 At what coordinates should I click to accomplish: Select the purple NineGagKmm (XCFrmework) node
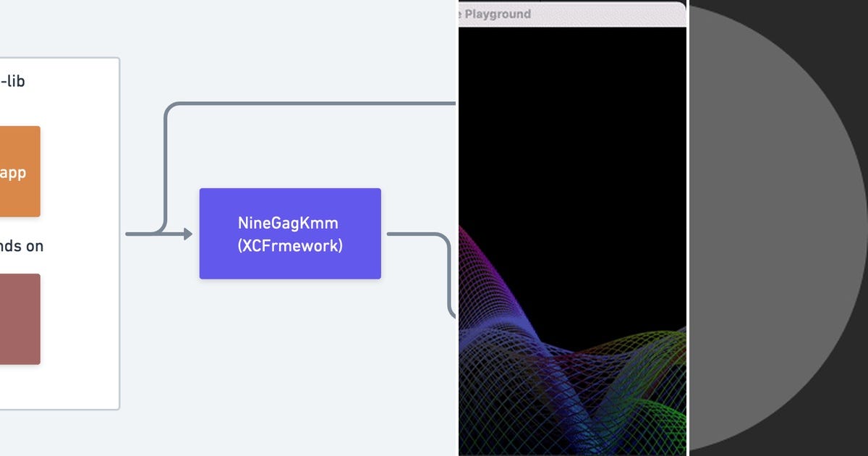coord(289,233)
